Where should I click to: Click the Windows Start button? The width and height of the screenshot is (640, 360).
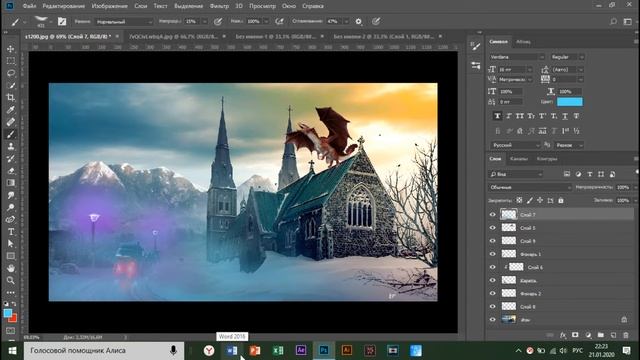click(x=12, y=351)
